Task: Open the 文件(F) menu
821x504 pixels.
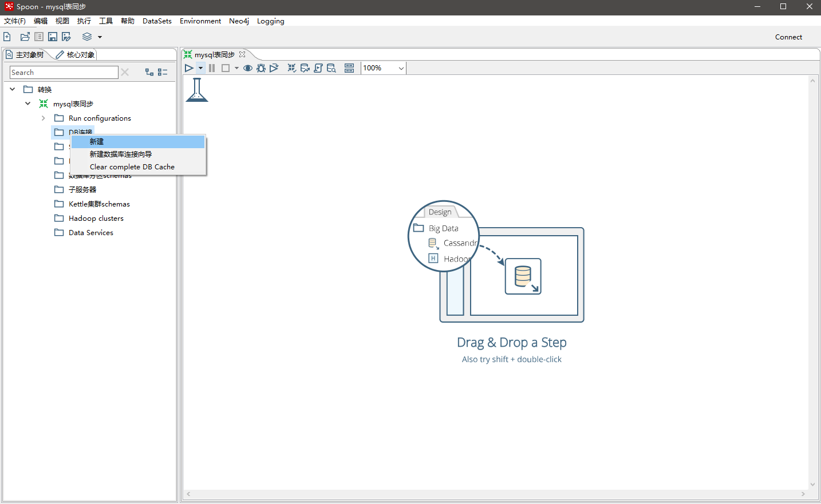Action: point(15,21)
